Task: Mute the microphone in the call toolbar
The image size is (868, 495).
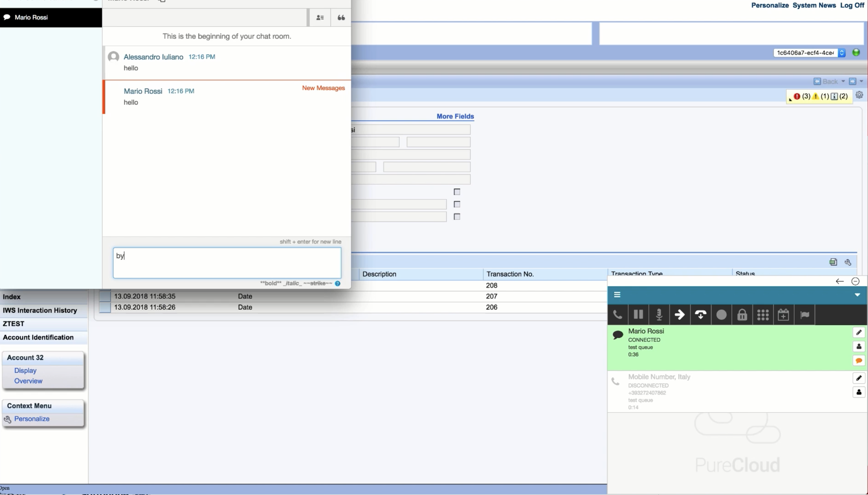Action: pos(659,314)
